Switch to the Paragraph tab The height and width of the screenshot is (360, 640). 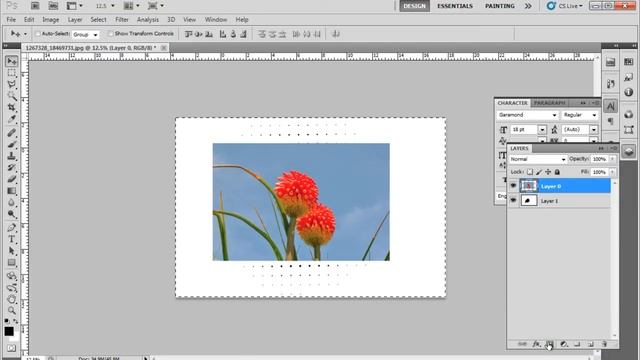coord(549,103)
